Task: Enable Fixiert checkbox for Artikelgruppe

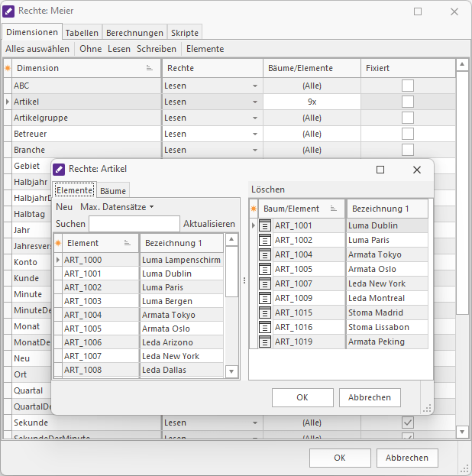Action: [x=408, y=118]
